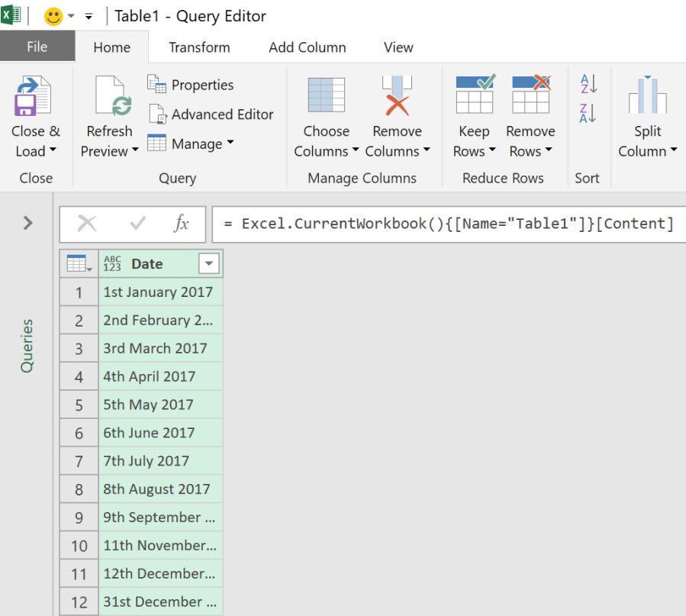Click inside the formula bar
Viewport: 686px width, 616px height.
(450, 224)
